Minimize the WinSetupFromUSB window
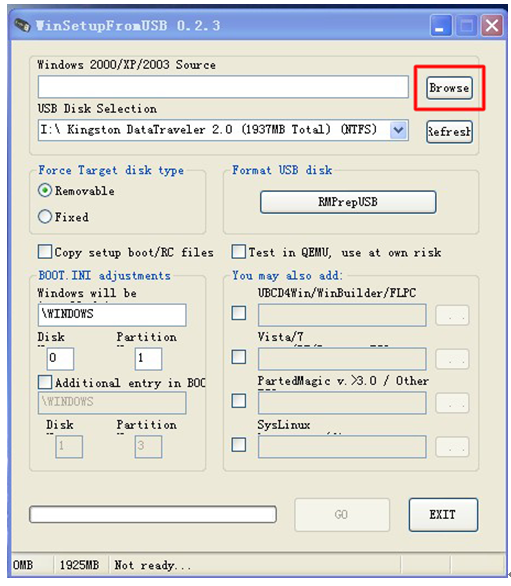The width and height of the screenshot is (511, 586). [440, 25]
